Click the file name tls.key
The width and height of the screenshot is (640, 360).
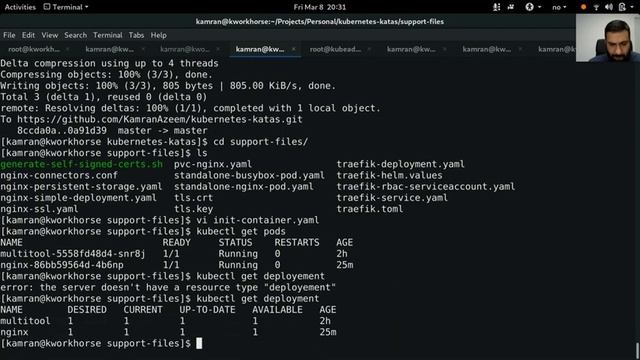193,209
